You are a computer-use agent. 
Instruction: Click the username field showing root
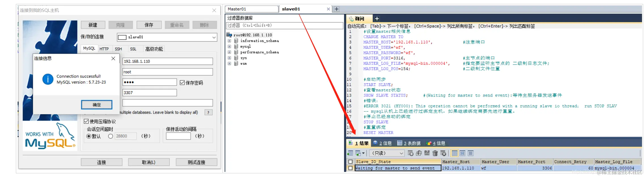[168, 72]
